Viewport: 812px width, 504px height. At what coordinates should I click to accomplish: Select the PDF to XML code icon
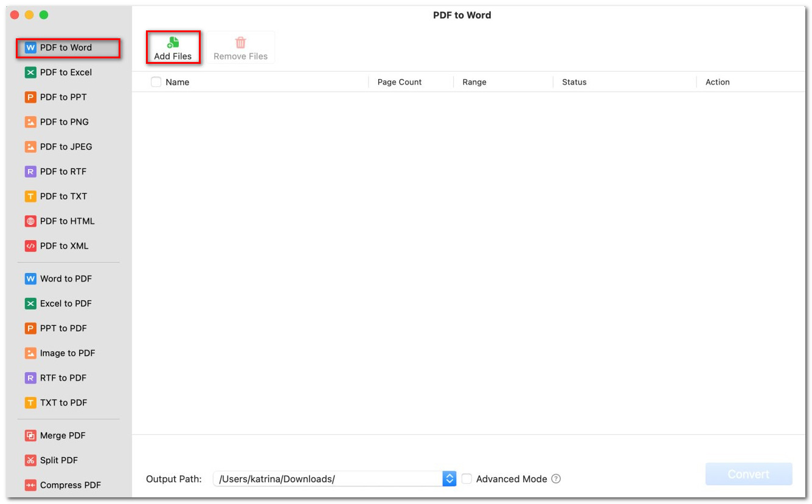[x=30, y=246]
